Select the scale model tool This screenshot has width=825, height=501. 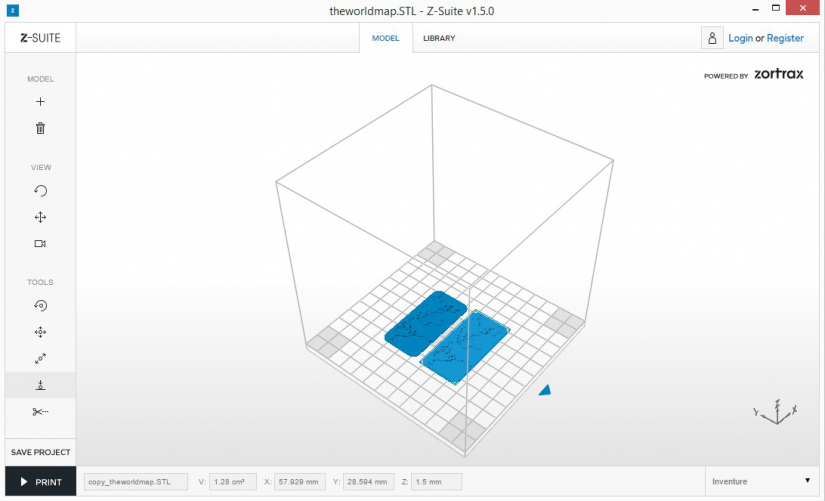40,359
